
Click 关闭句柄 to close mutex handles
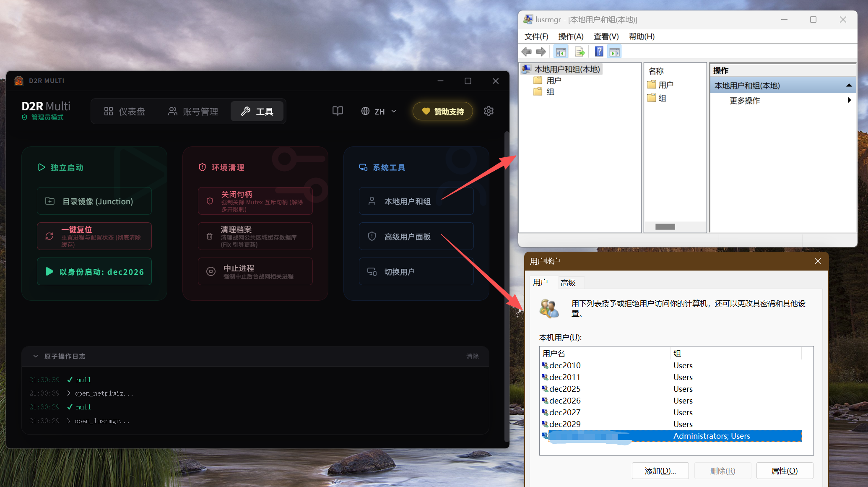[x=255, y=201]
